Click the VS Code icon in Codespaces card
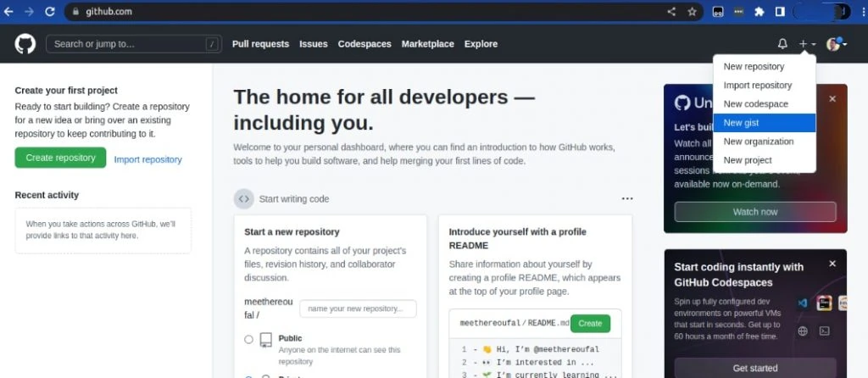This screenshot has height=378, width=868. click(803, 303)
